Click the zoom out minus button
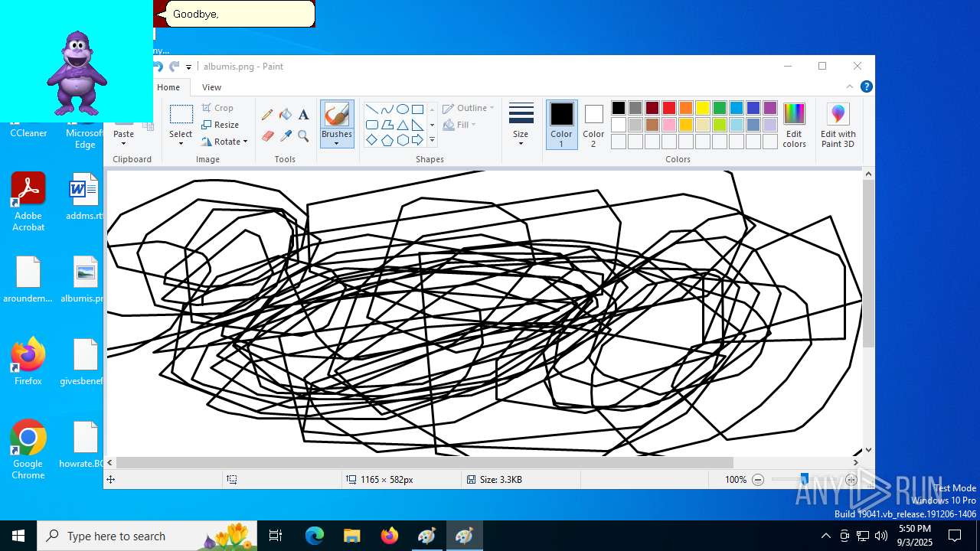980x551 pixels. 758,480
